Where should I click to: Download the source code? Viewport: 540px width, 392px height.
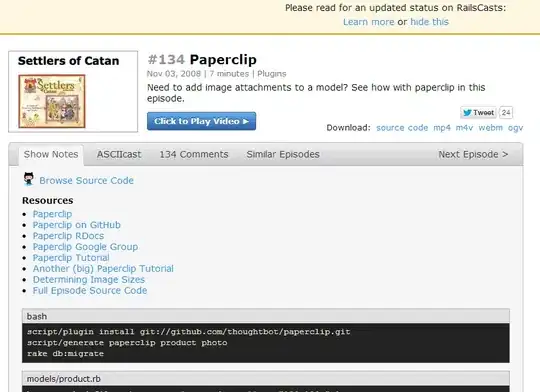click(x=402, y=128)
